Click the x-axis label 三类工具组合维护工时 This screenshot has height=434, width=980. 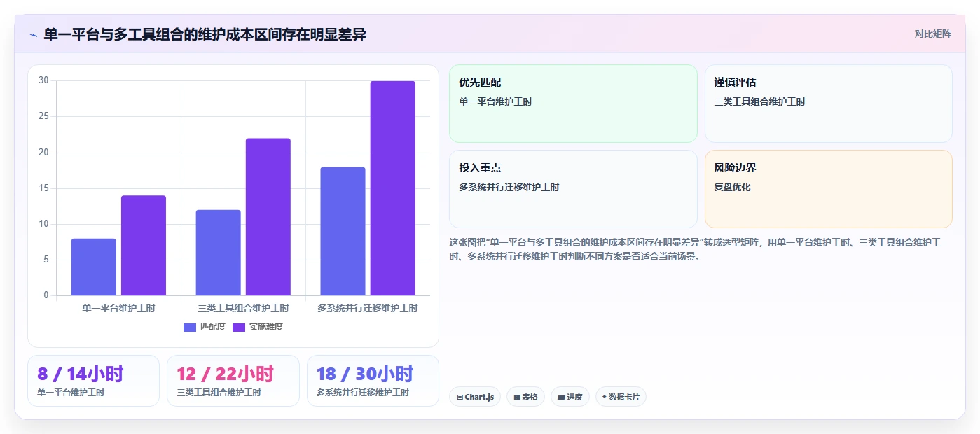pos(243,308)
